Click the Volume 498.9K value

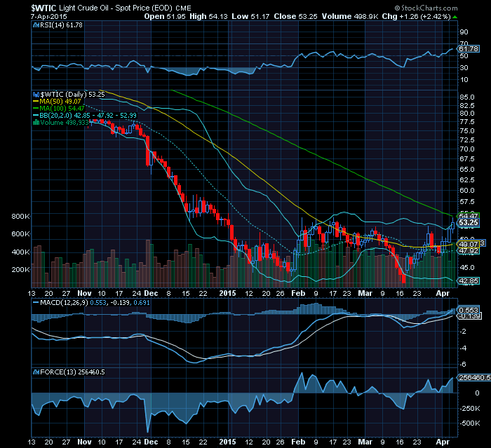(x=350, y=17)
